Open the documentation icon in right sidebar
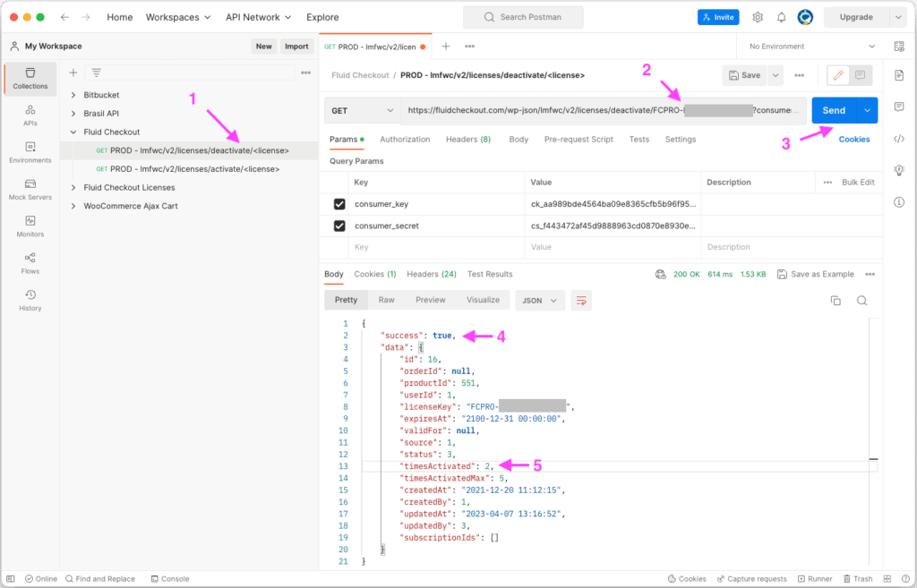Screen dimensions: 917x588 899,75
